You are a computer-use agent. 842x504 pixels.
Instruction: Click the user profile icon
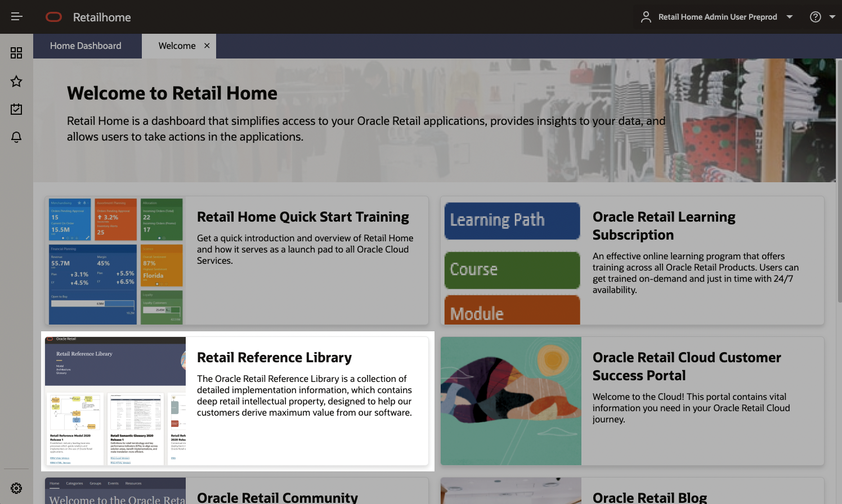coord(646,17)
